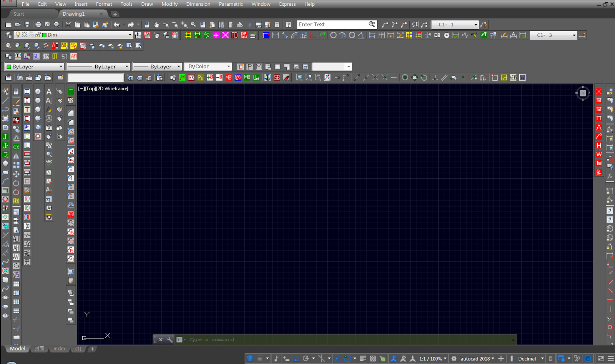Open the Draw menu
The height and width of the screenshot is (364, 615).
(147, 4)
